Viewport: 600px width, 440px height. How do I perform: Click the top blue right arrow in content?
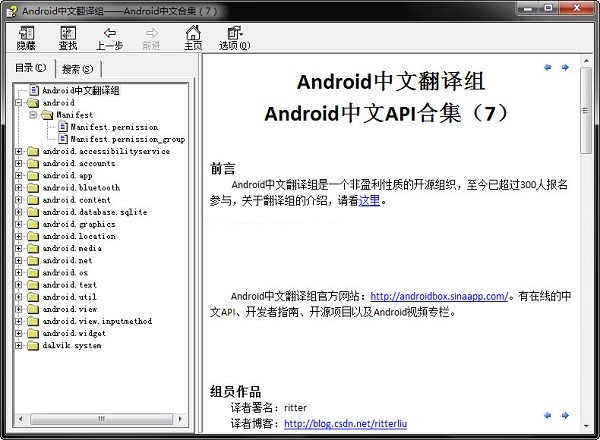point(565,67)
